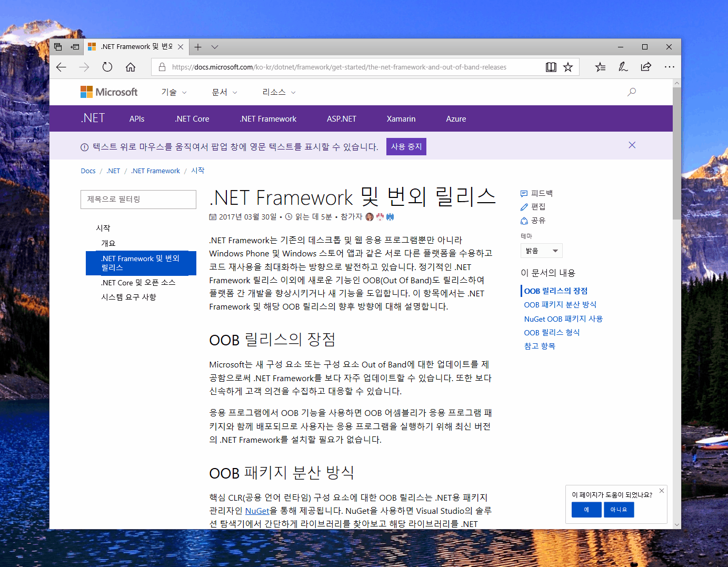The width and height of the screenshot is (728, 567).
Task: Click the browser Home icon
Action: coord(130,67)
